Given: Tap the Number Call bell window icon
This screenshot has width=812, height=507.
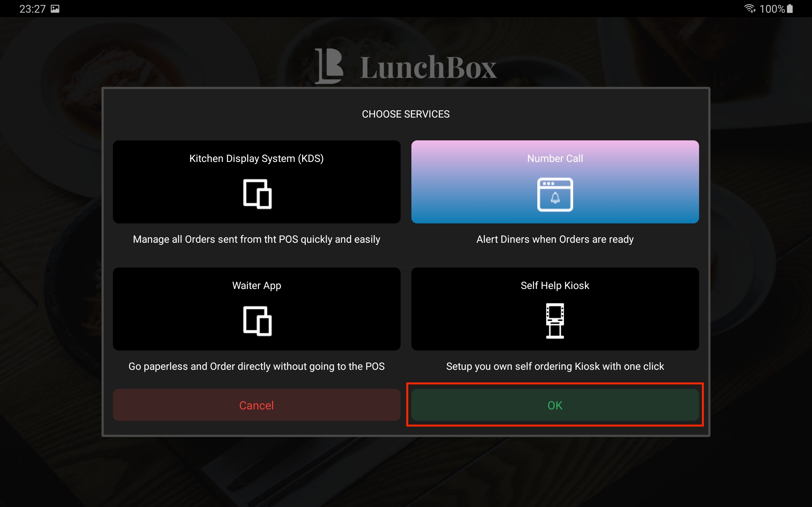Looking at the screenshot, I should [x=555, y=195].
